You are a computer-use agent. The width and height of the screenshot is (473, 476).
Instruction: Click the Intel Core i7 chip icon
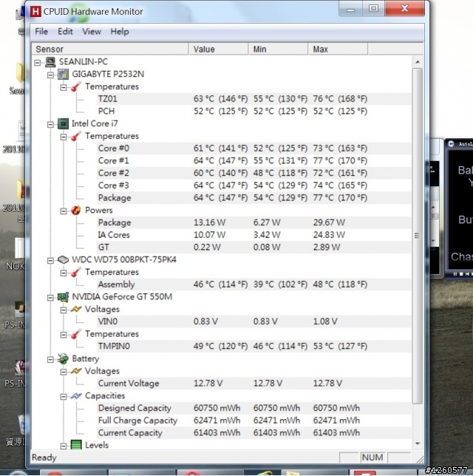click(x=63, y=124)
